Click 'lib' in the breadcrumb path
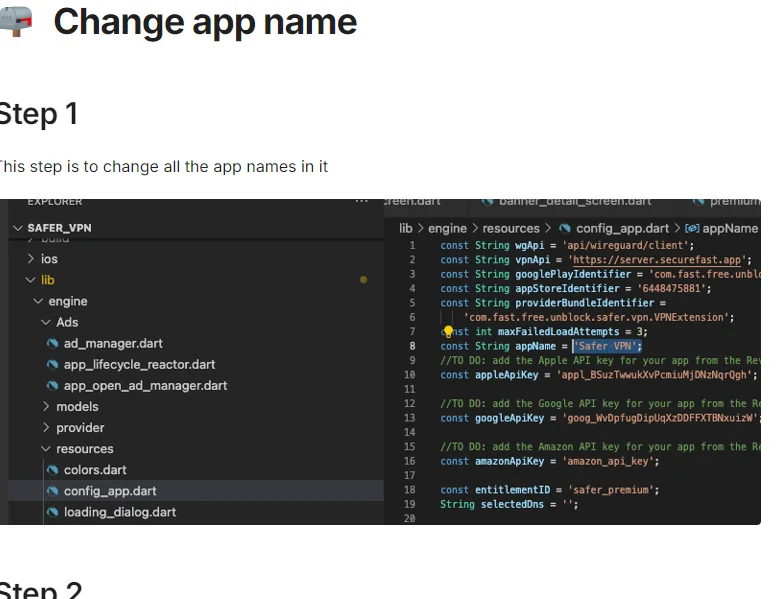 click(405, 228)
